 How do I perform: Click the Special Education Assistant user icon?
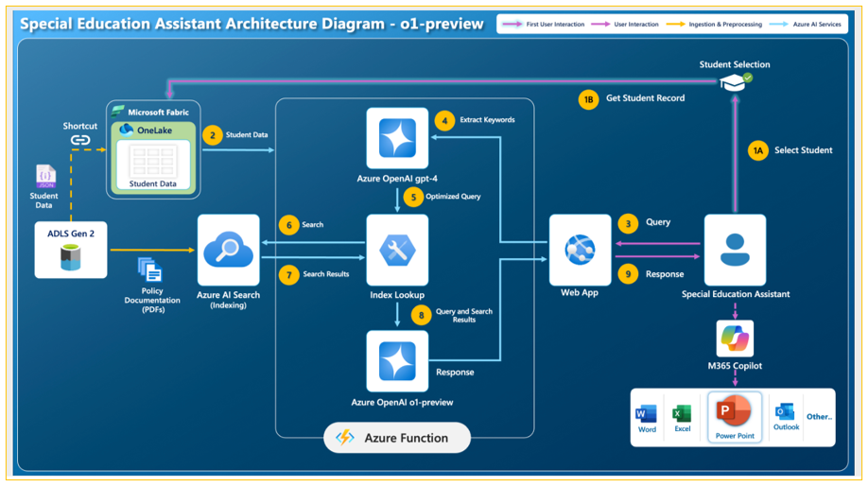tap(735, 251)
